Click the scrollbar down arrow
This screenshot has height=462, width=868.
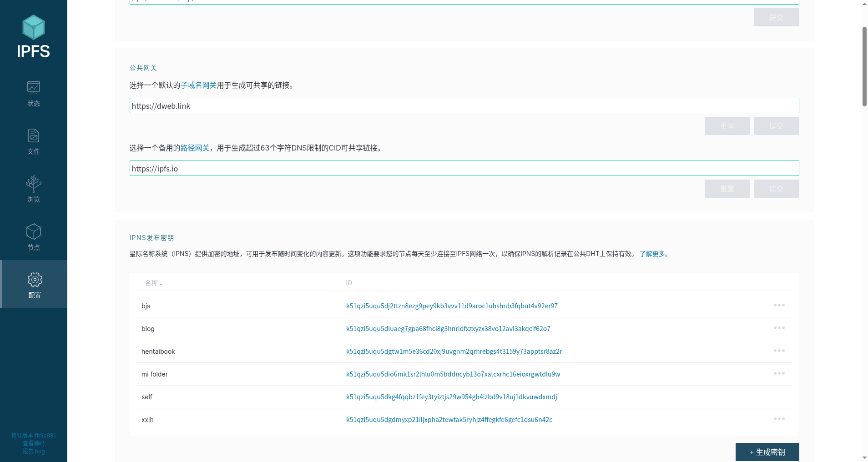click(864, 457)
